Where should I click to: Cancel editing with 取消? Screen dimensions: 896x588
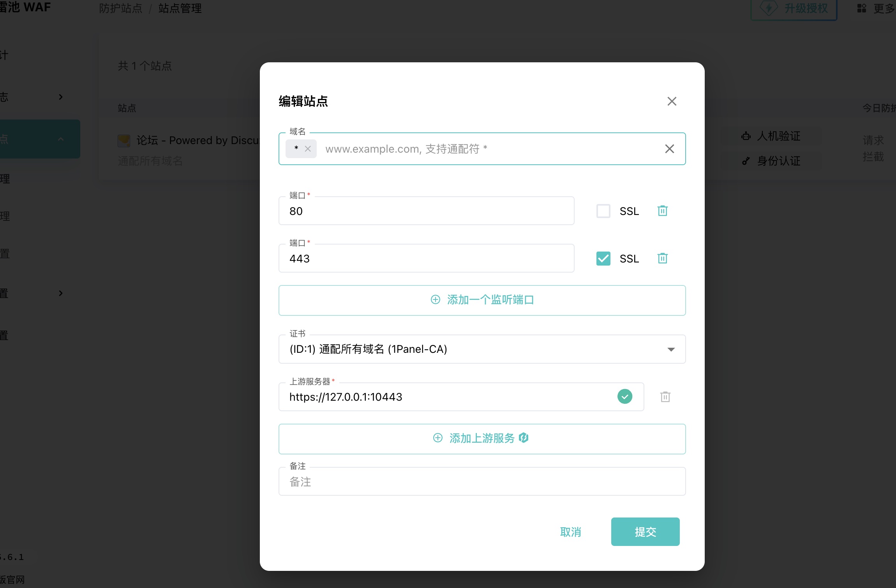click(x=570, y=532)
